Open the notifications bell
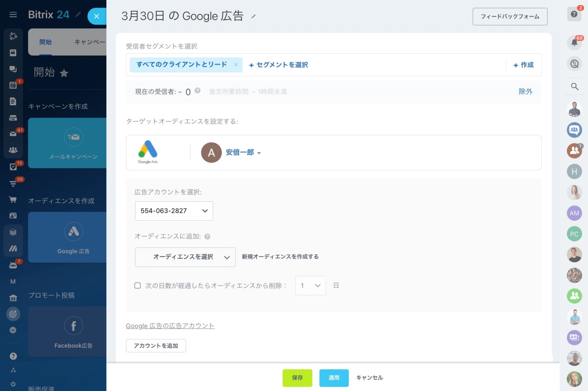The image size is (588, 391). tap(574, 43)
